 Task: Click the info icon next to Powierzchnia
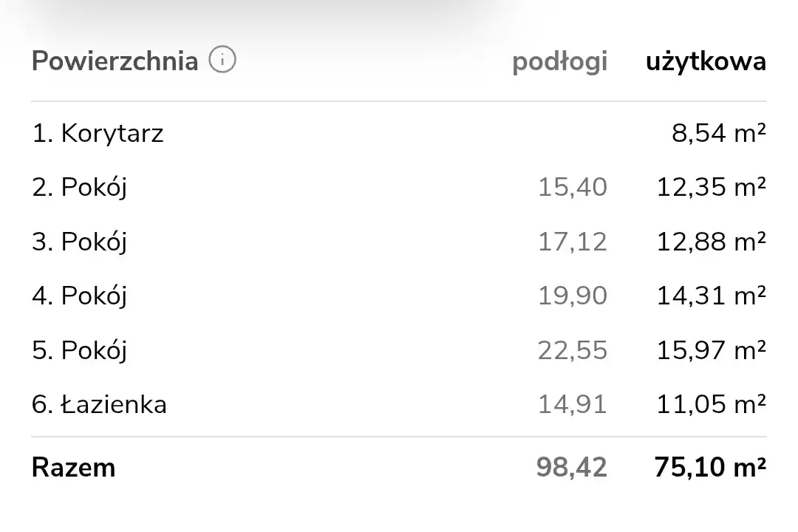point(222,60)
